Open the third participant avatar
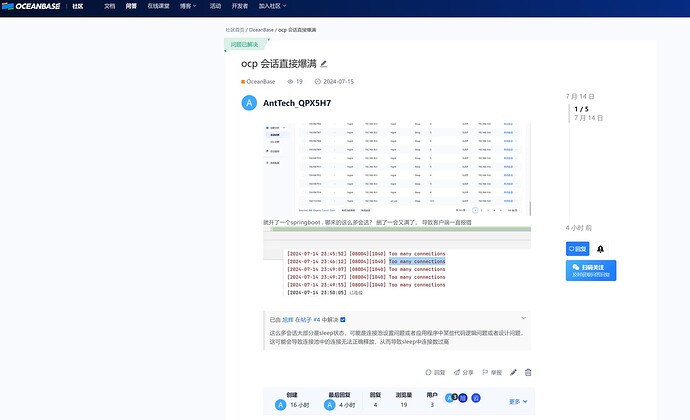Image resolution: width=690 pixels, height=420 pixels. click(x=476, y=398)
